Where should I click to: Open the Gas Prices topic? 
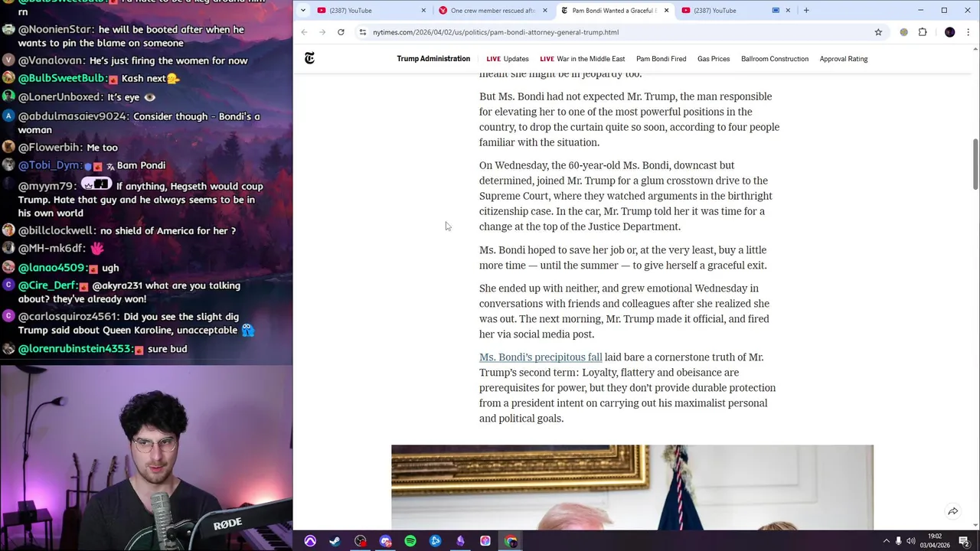pyautogui.click(x=714, y=59)
